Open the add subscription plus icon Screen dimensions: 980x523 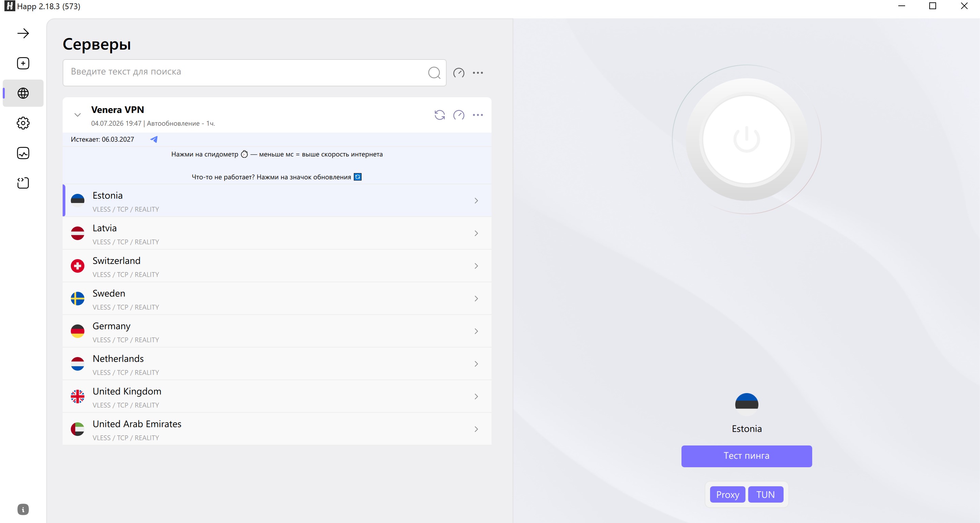(23, 63)
